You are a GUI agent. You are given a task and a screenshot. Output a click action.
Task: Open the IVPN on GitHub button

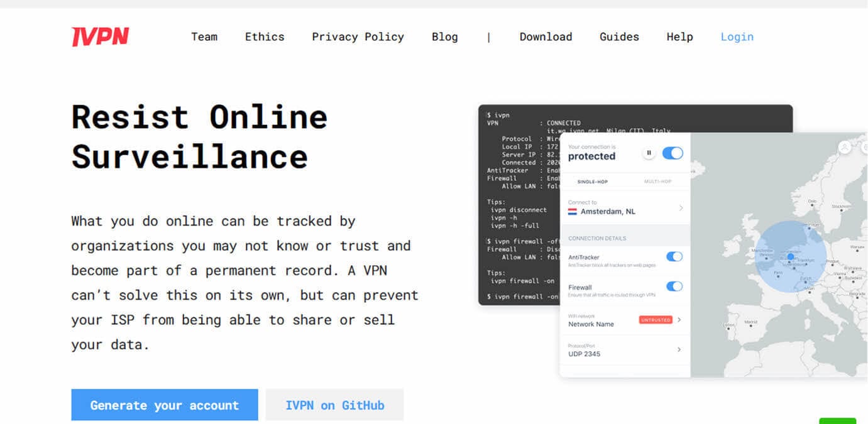click(335, 405)
